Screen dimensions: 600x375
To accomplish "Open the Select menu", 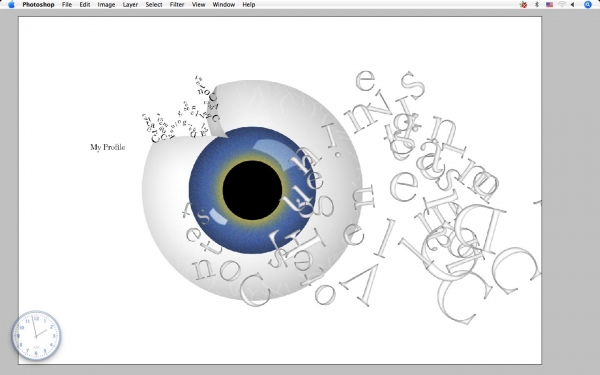I will 154,5.
